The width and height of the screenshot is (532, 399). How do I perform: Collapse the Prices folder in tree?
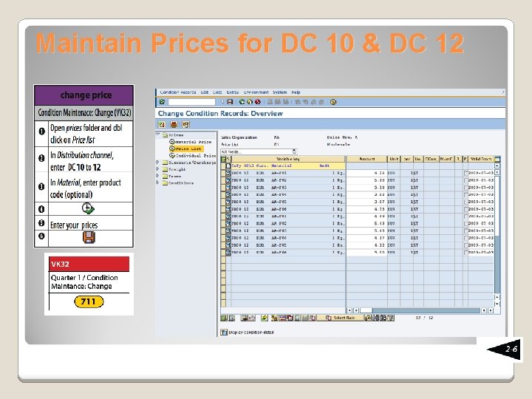[x=158, y=134]
